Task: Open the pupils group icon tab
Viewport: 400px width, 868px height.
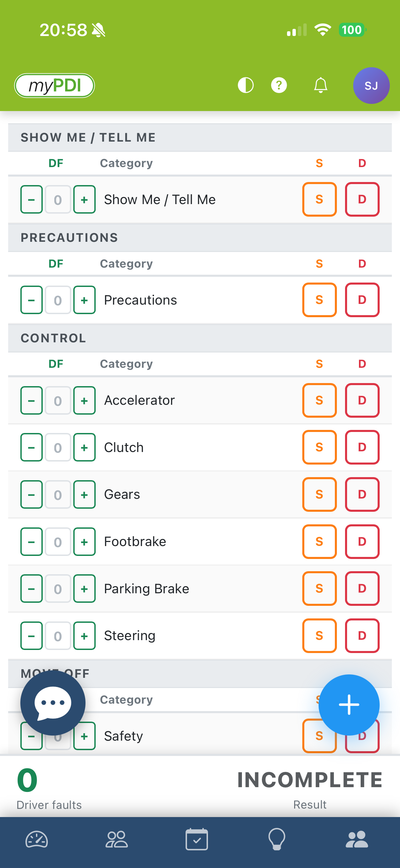Action: 357,839
